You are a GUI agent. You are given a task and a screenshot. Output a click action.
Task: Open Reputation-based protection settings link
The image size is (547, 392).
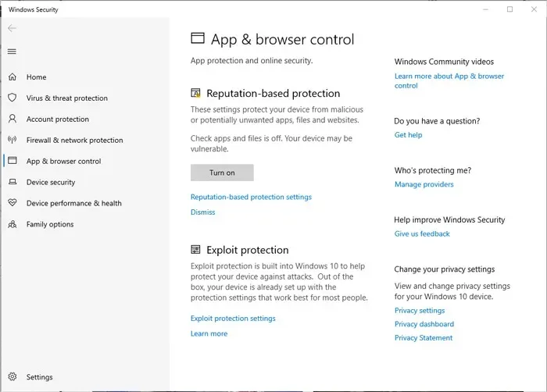click(251, 197)
